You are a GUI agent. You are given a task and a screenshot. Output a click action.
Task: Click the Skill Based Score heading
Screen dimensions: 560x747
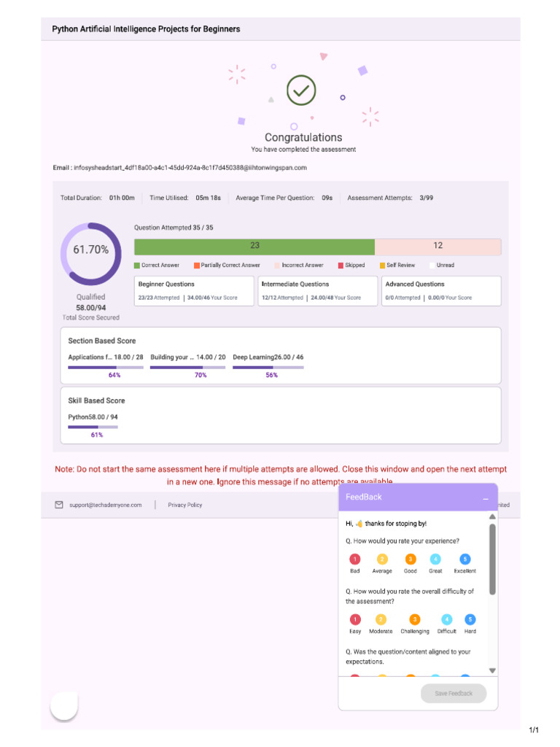tap(96, 400)
